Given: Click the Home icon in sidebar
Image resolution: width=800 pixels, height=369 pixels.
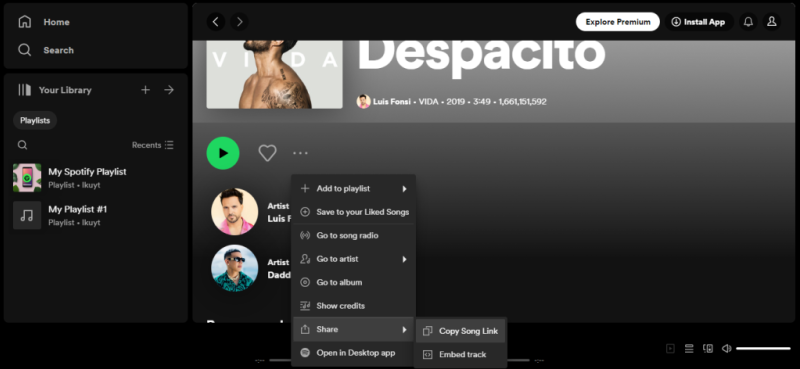Looking at the screenshot, I should point(24,22).
